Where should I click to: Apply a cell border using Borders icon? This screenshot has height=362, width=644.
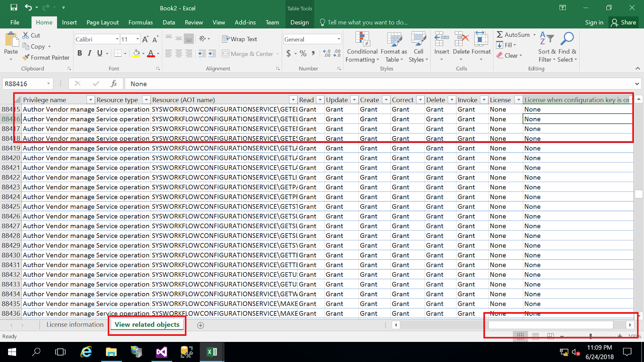coord(118,53)
